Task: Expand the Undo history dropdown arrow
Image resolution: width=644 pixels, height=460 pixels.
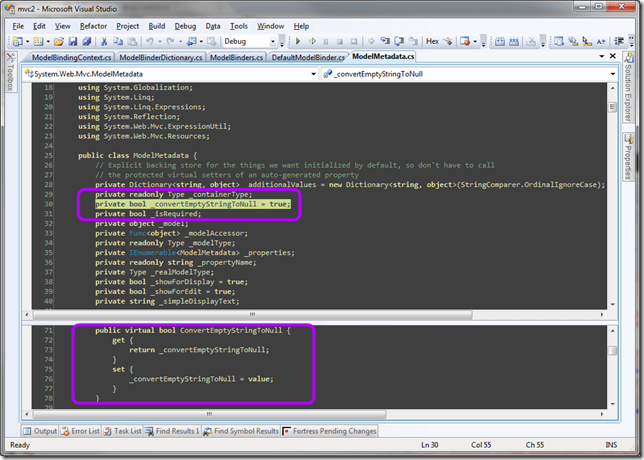Action: (159, 41)
